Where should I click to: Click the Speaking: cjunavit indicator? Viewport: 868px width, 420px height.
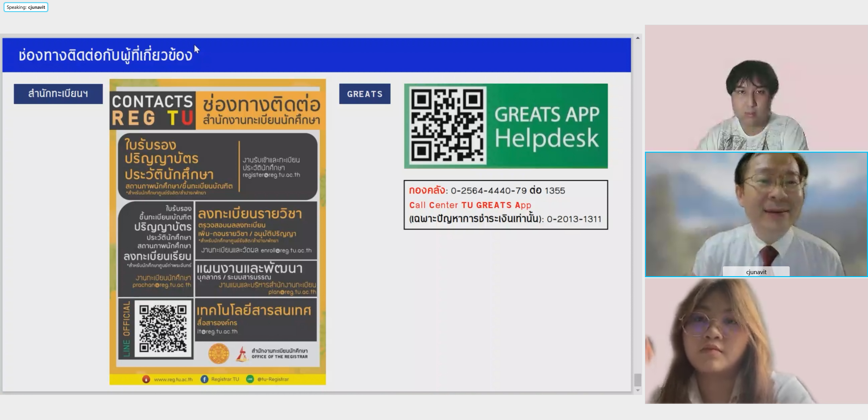26,7
